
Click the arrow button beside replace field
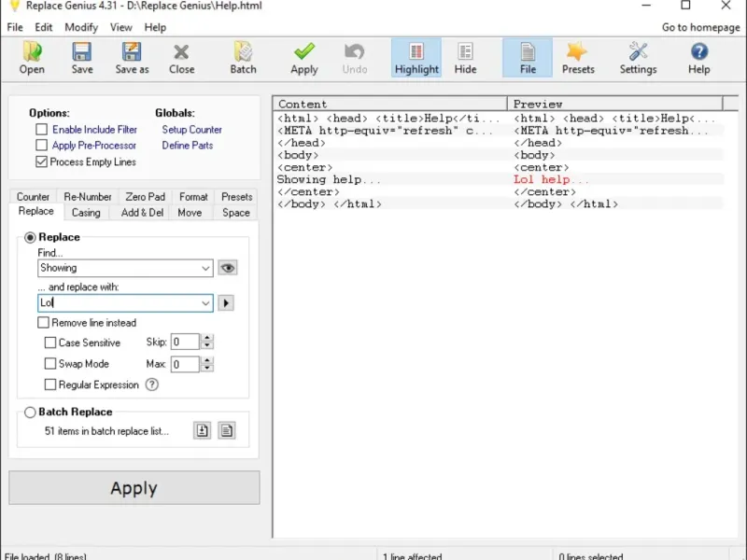(226, 303)
